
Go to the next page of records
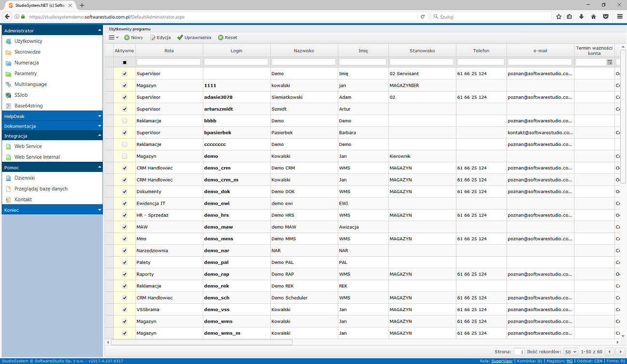pos(621,352)
